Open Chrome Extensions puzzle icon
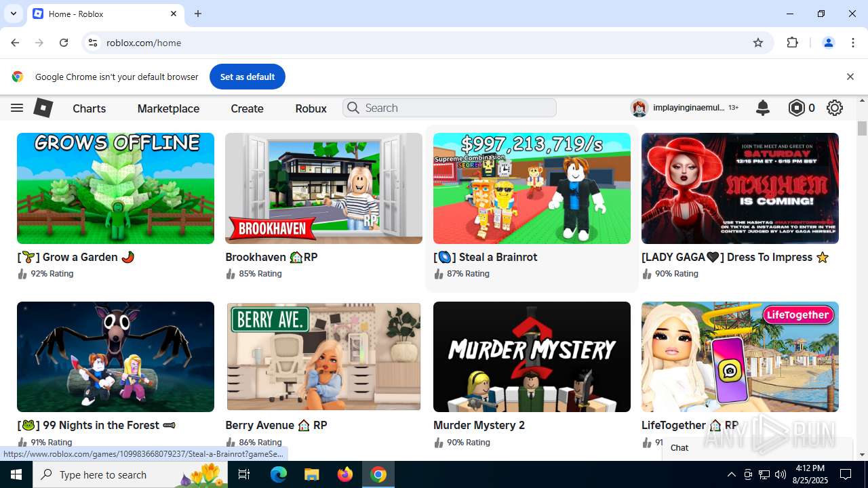The image size is (868, 488). 792,43
